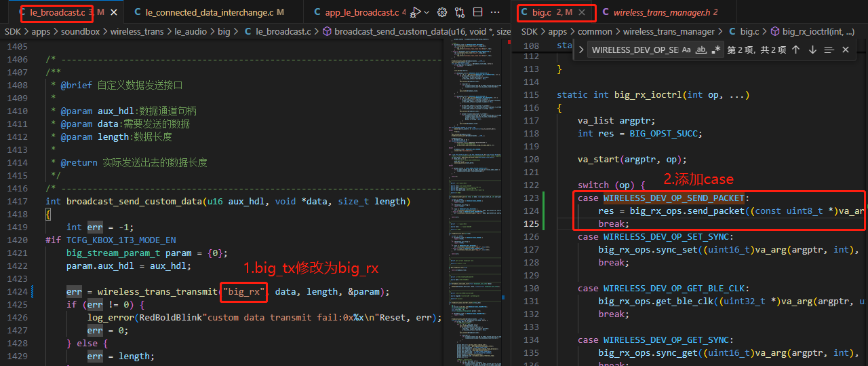
Task: Click static int big_rx_ioctrl function declaration
Action: [x=653, y=94]
